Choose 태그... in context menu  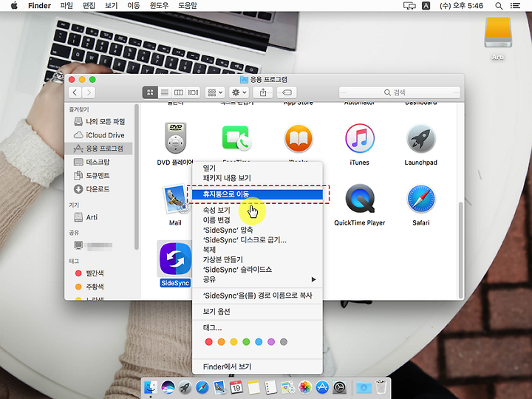click(257, 328)
